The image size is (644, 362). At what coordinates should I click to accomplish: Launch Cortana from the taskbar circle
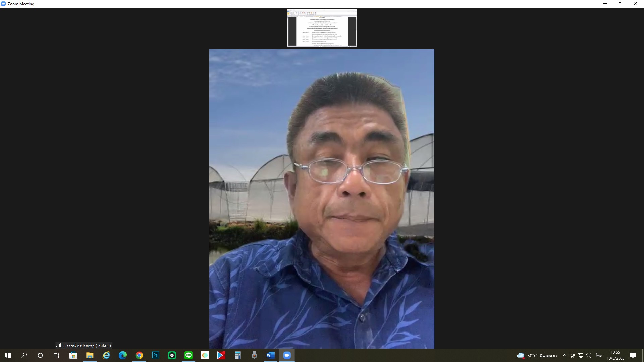tap(40, 355)
